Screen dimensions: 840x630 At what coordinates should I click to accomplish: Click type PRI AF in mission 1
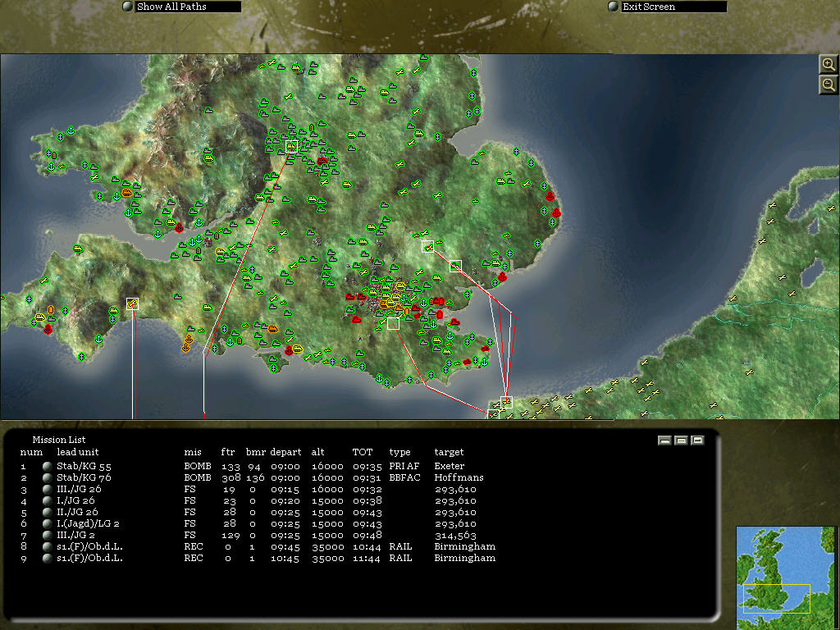(404, 466)
